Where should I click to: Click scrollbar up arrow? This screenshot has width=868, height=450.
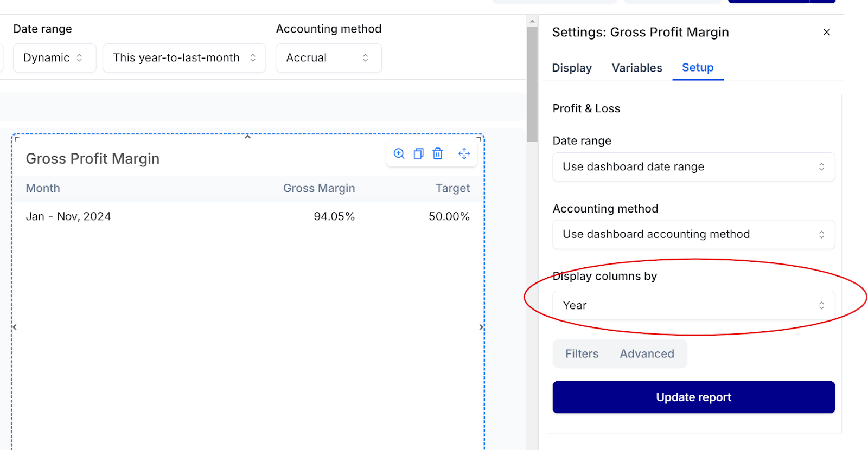(532, 21)
